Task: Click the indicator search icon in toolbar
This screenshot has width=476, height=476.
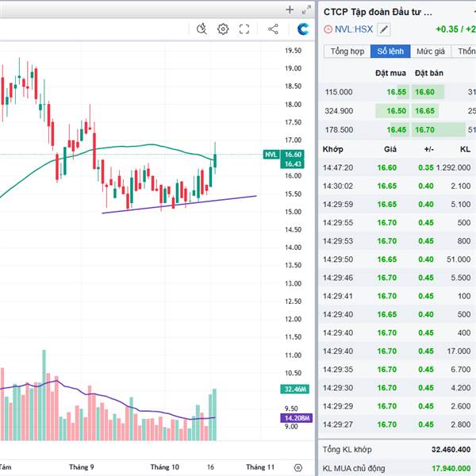Action: (202, 29)
